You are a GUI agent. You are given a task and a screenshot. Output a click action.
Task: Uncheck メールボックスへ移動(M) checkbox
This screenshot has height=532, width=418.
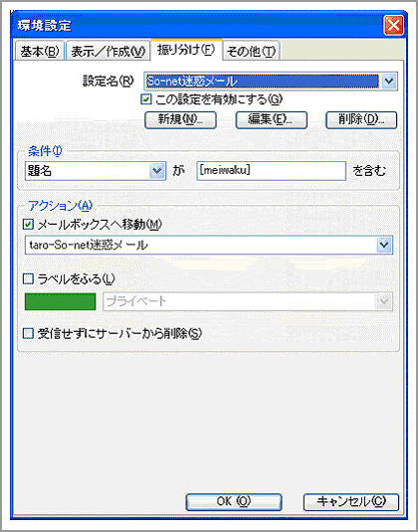[x=28, y=225]
